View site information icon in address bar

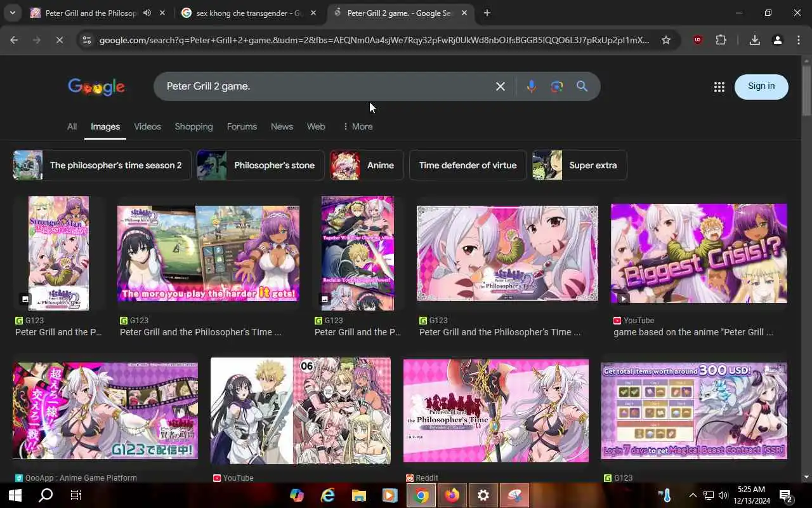tap(87, 40)
